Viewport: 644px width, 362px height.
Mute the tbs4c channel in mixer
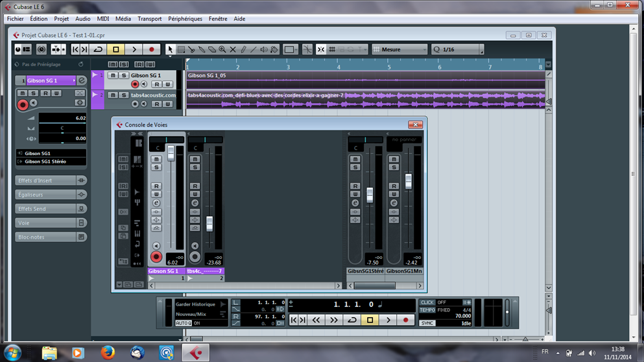tap(195, 159)
